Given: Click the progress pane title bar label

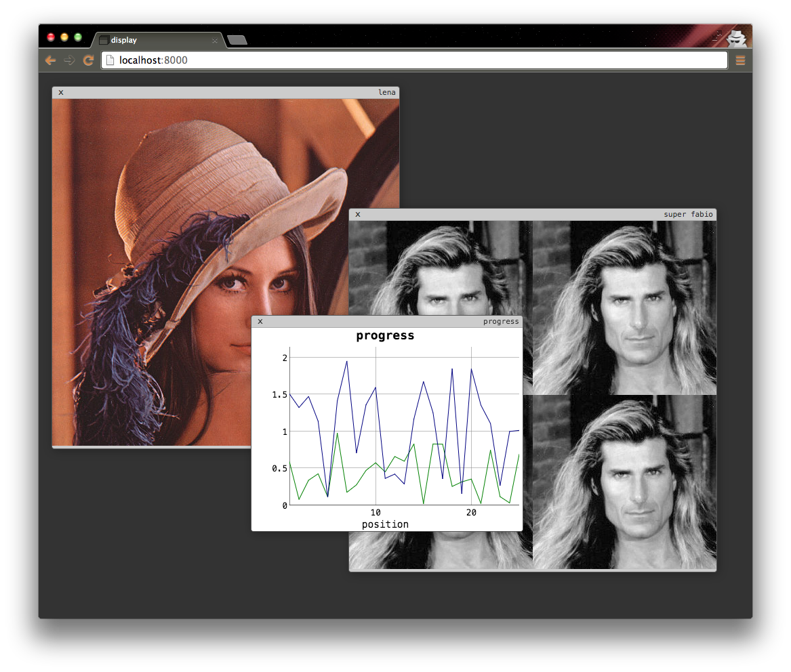Looking at the screenshot, I should click(501, 321).
